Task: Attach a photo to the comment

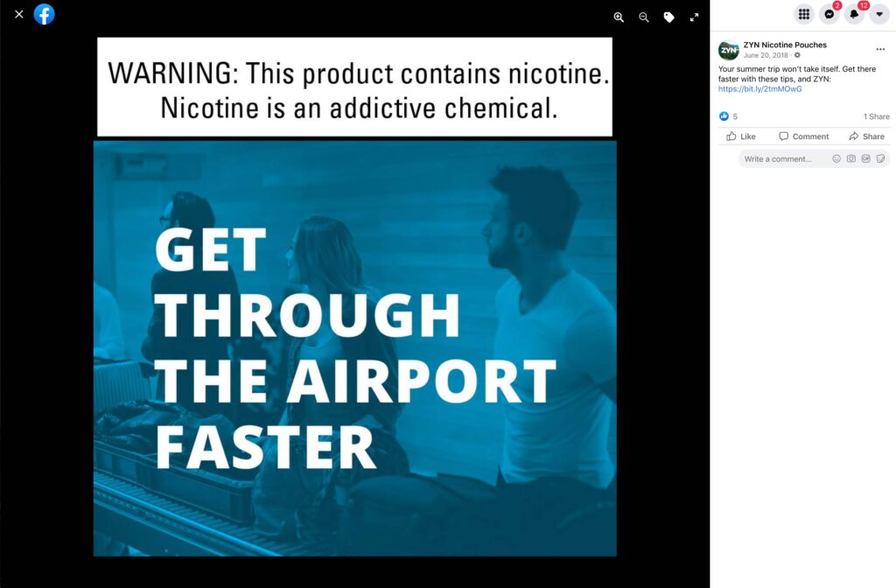Action: point(850,159)
